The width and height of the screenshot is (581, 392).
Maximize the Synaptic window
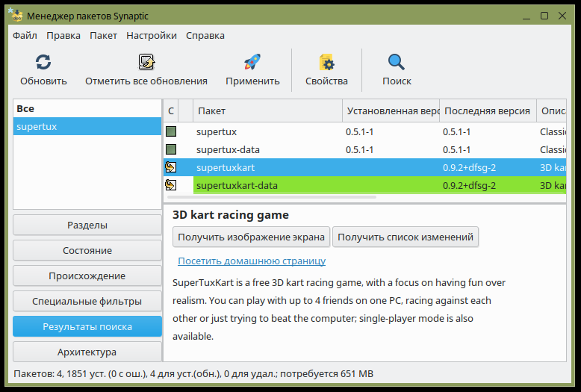point(544,16)
